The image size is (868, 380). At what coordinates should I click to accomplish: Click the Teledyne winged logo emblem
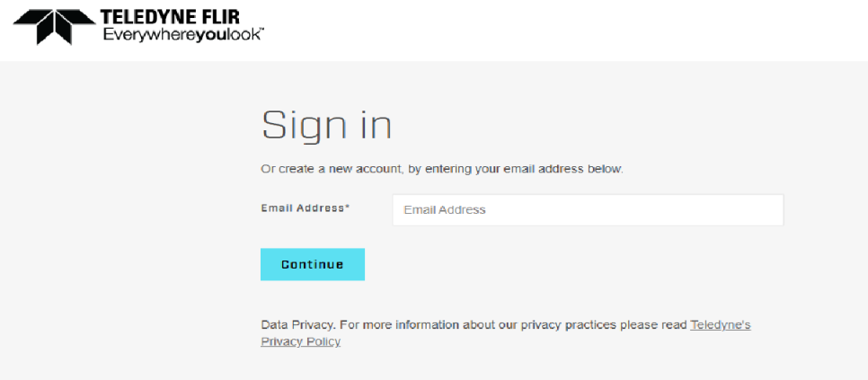(x=54, y=27)
